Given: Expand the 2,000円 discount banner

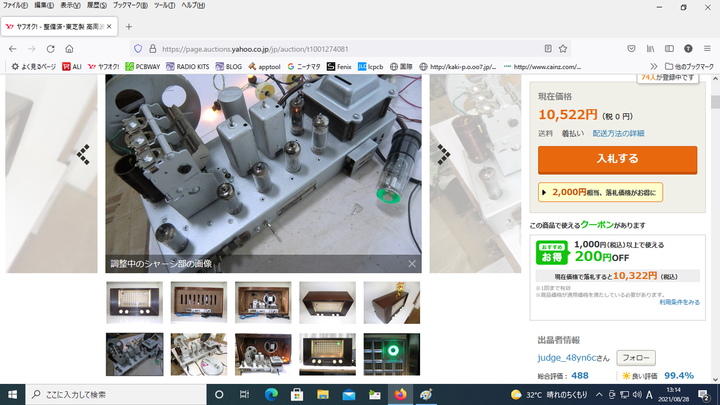Looking at the screenshot, I should point(600,192).
